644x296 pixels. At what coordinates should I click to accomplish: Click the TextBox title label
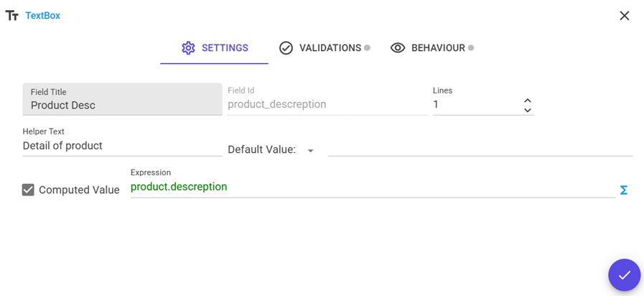42,16
